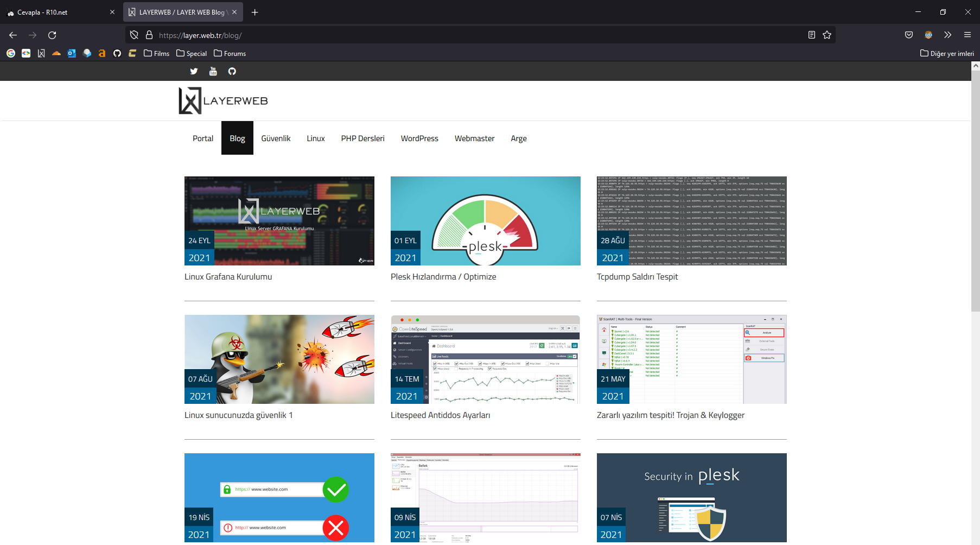This screenshot has height=545, width=980.
Task: Open the extension with glasses avatar icon
Action: (928, 35)
